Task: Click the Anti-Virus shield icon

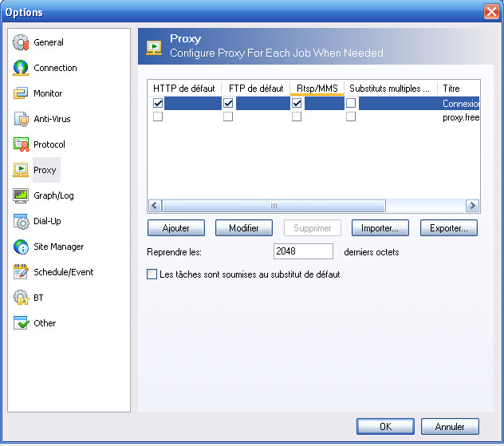Action: 21,120
